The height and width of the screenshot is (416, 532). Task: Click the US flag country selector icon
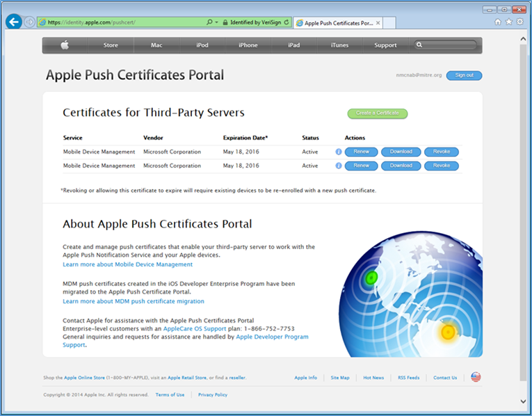pyautogui.click(x=476, y=377)
